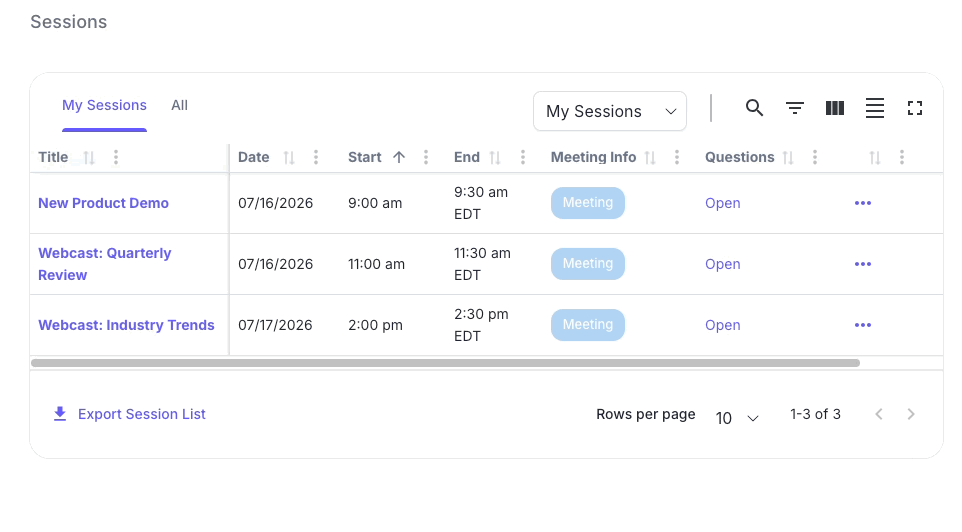
Task: Open Meeting Info column options menu
Action: 677,157
